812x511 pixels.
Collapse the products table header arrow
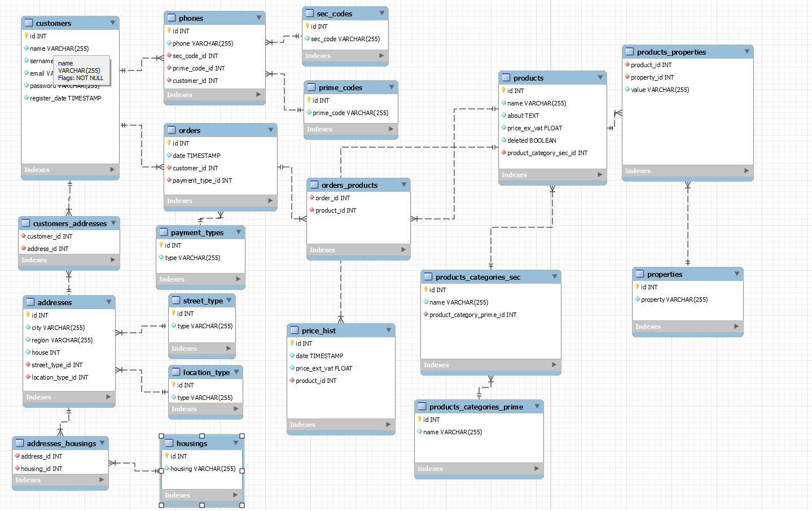click(600, 77)
